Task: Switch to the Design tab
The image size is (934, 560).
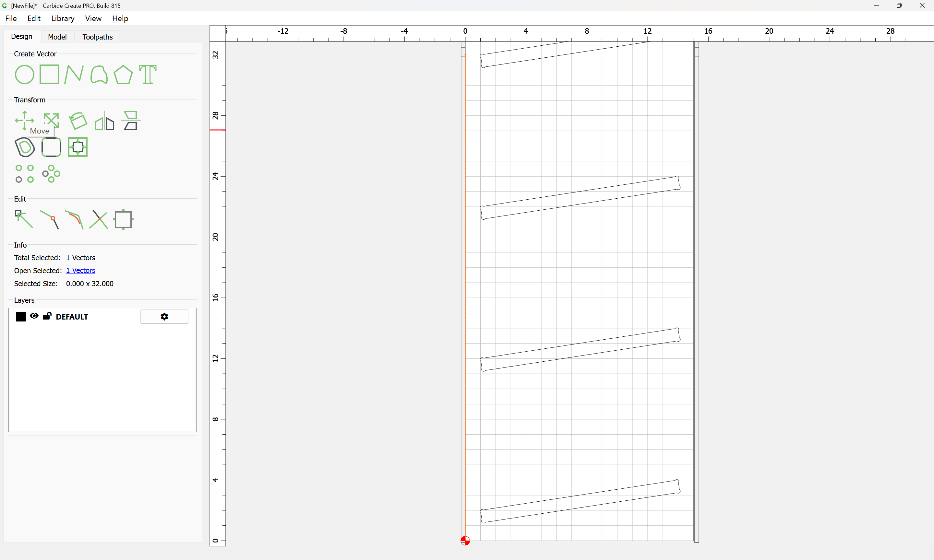Action: coord(21,37)
